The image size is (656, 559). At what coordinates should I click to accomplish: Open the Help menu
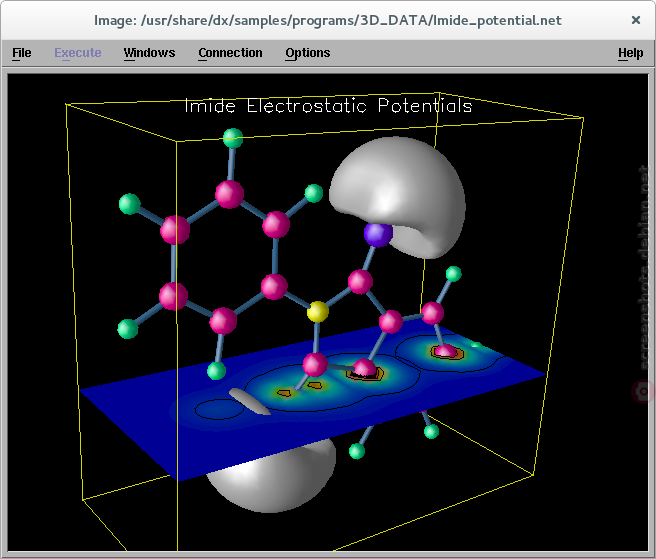click(630, 53)
